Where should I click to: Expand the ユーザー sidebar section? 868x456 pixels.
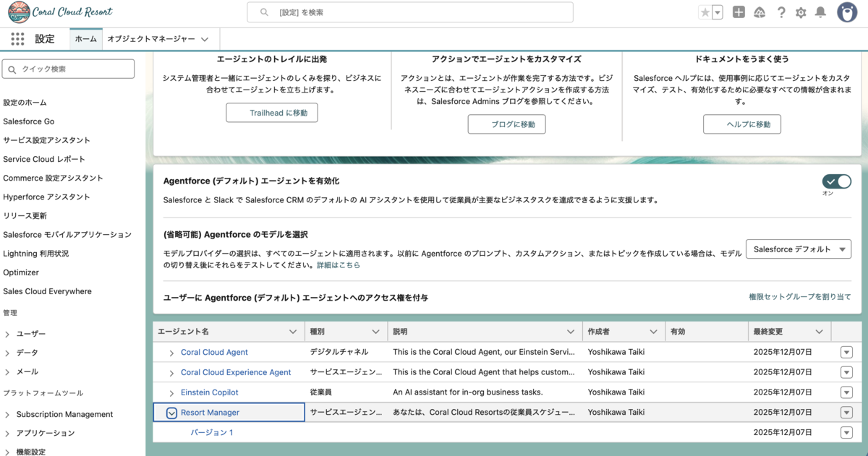point(7,334)
